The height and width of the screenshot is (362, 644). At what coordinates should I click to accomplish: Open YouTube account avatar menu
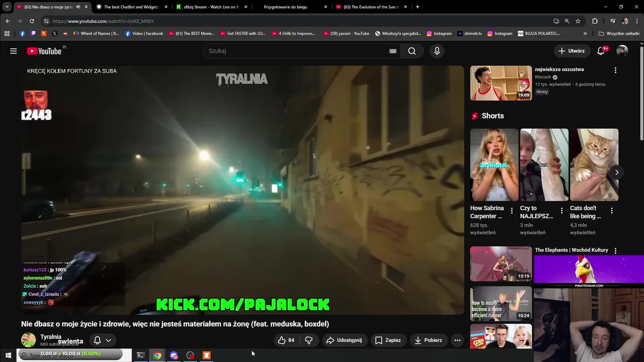coord(622,51)
